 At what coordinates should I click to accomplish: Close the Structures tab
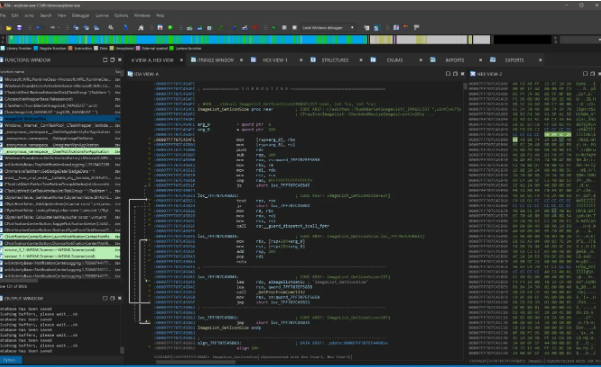361,60
